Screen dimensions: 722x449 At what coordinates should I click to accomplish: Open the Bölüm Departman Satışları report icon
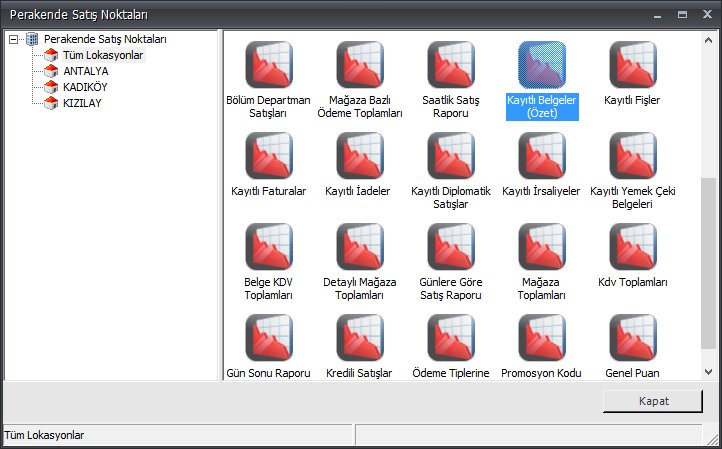pyautogui.click(x=269, y=64)
